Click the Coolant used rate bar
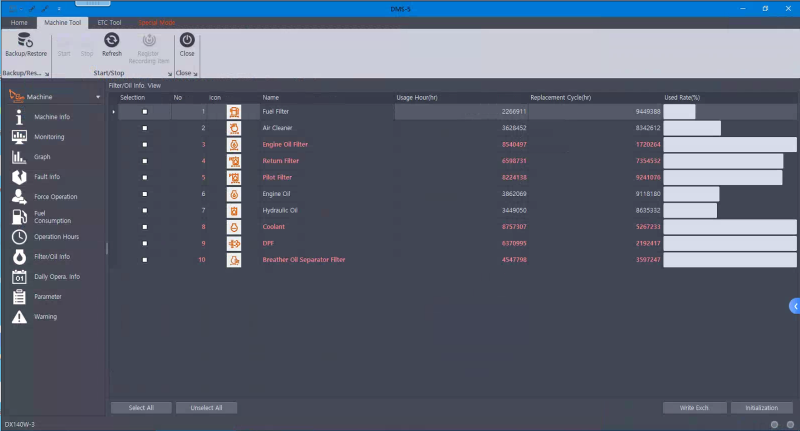 729,227
